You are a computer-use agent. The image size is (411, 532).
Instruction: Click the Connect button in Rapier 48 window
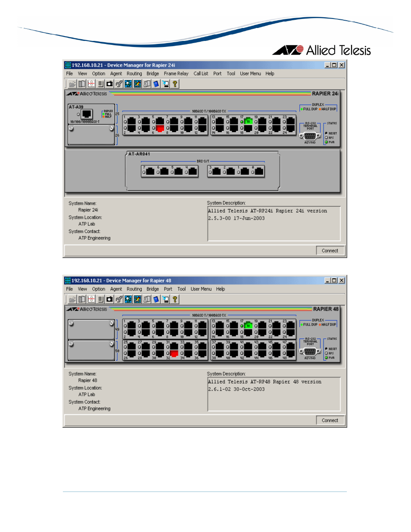pos(330,420)
